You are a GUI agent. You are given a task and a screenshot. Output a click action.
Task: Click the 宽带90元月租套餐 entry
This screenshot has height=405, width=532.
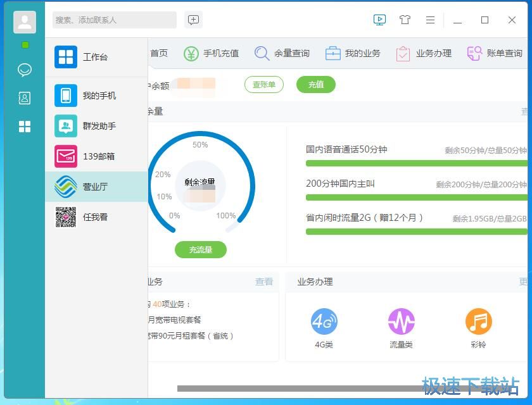click(191, 336)
